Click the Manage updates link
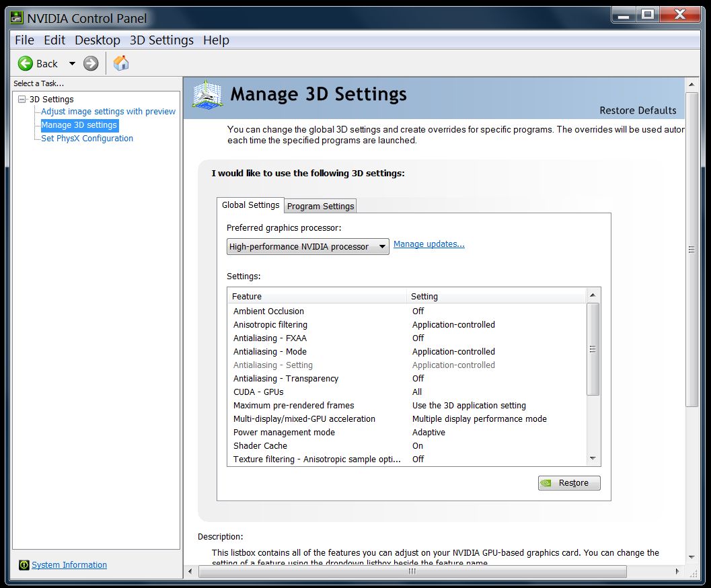The height and width of the screenshot is (588, 711). [429, 244]
